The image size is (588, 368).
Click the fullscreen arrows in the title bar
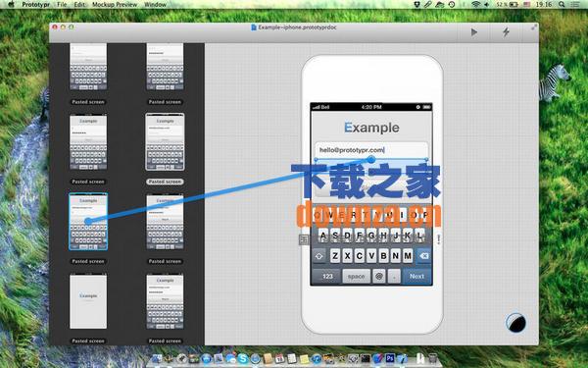[x=534, y=27]
